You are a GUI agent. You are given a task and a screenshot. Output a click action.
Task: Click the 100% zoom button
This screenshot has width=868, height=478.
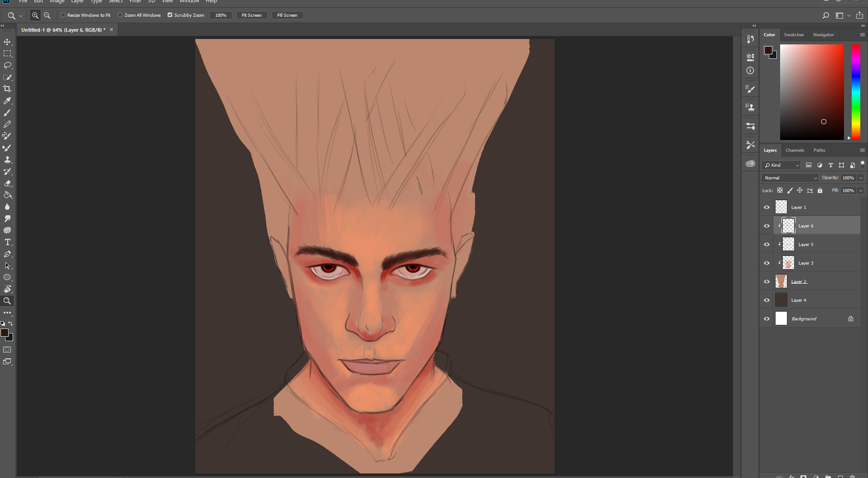tap(221, 15)
